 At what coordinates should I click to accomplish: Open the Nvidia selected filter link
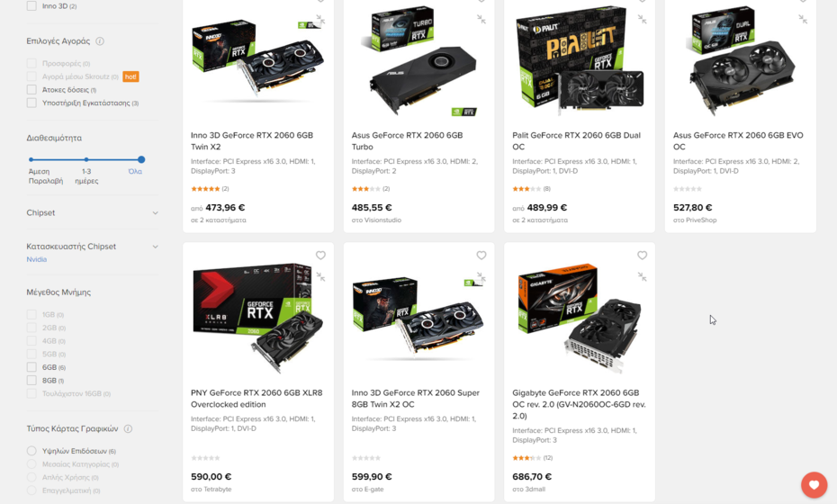[x=37, y=259]
